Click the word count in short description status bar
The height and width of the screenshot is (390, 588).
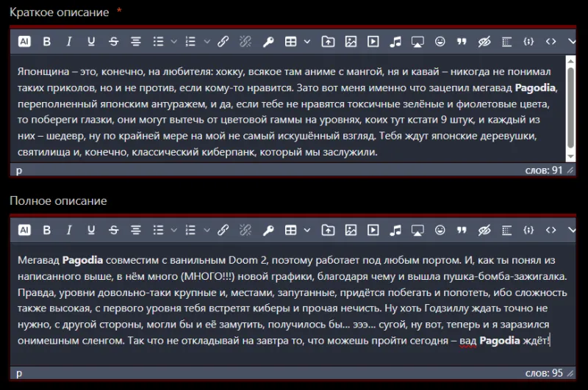[x=545, y=170]
